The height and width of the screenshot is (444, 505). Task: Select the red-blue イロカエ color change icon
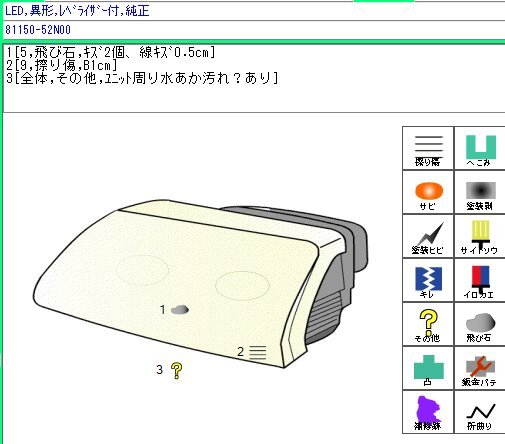[x=480, y=281]
